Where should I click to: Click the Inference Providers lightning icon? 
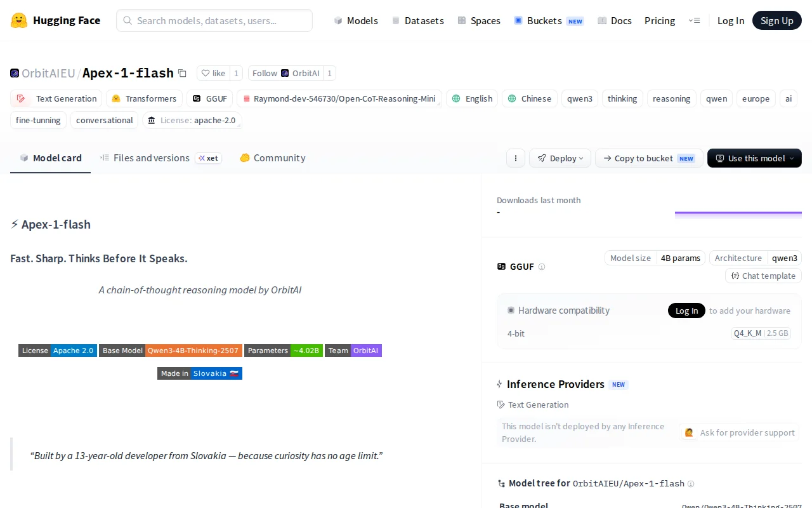(x=500, y=384)
